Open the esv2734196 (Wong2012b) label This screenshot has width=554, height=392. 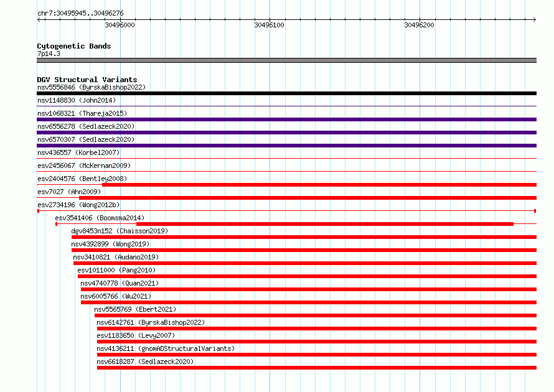[78, 205]
